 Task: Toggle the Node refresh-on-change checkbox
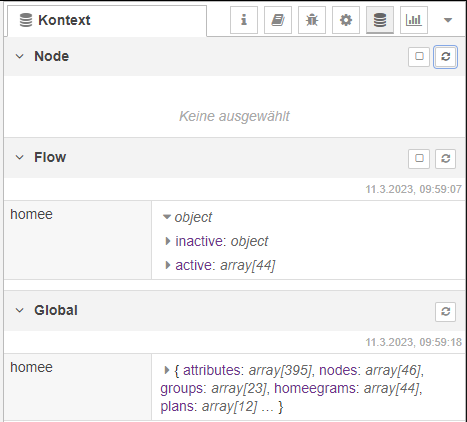[419, 57]
